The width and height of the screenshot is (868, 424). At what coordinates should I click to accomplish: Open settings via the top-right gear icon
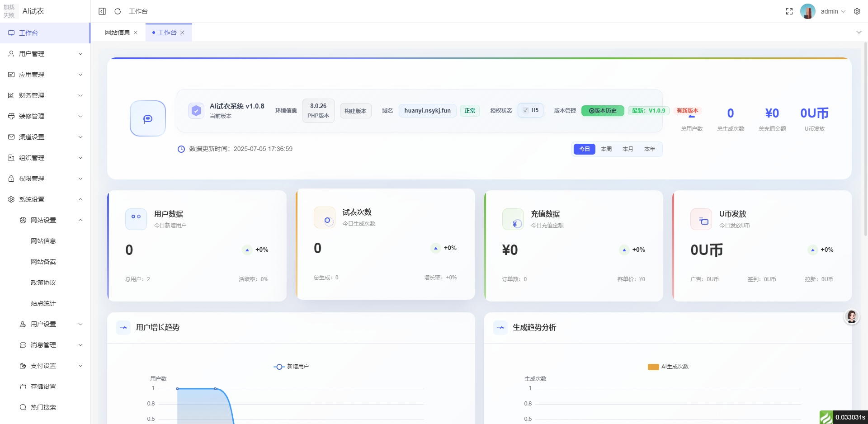[857, 11]
